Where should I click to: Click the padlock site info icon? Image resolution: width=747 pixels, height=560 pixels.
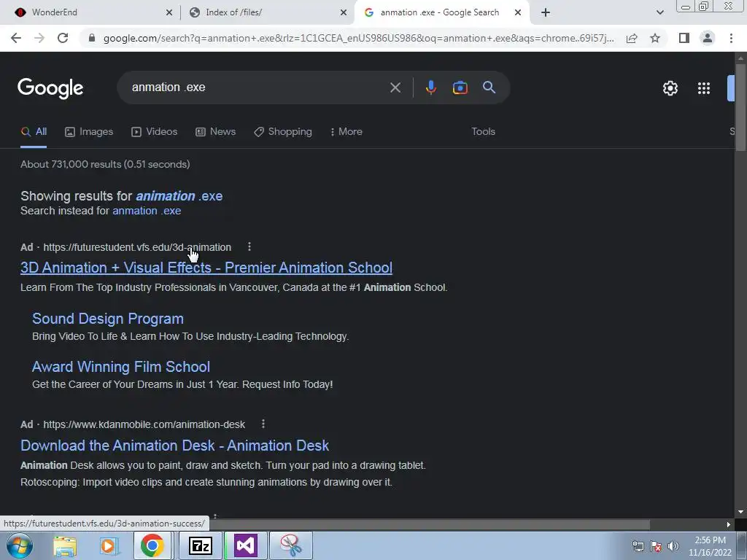point(92,38)
